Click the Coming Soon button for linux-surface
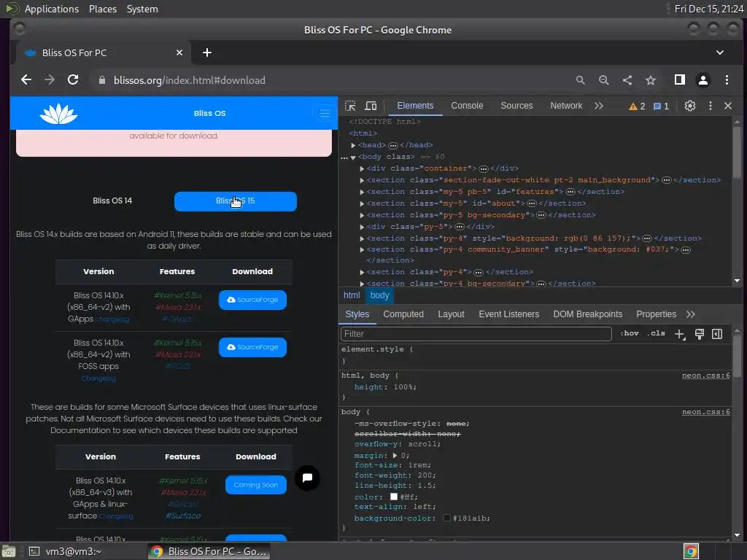This screenshot has width=747, height=560. (256, 485)
